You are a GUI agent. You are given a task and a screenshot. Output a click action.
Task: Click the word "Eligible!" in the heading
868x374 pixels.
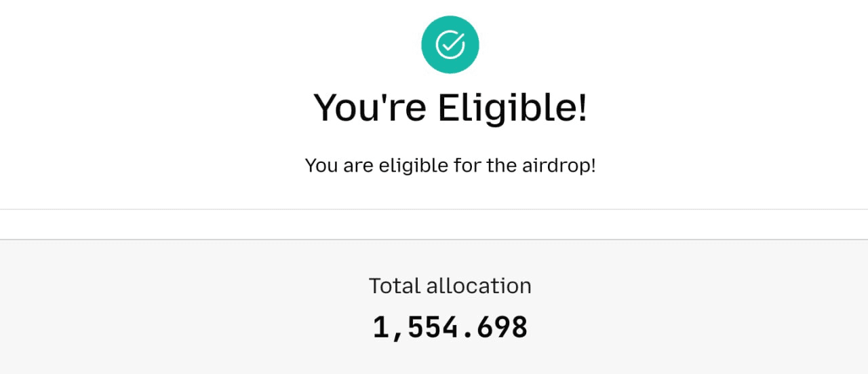click(x=513, y=107)
